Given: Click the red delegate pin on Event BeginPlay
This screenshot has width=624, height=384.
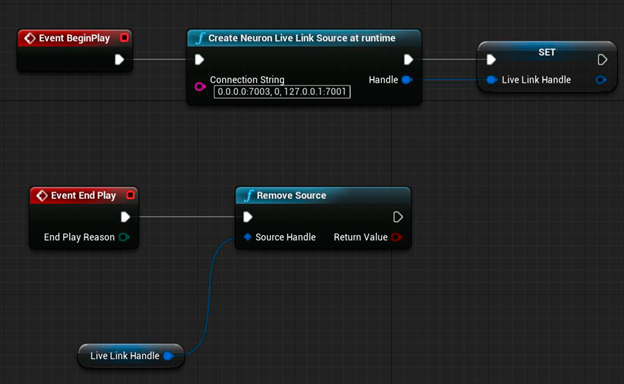Looking at the screenshot, I should click(x=125, y=38).
